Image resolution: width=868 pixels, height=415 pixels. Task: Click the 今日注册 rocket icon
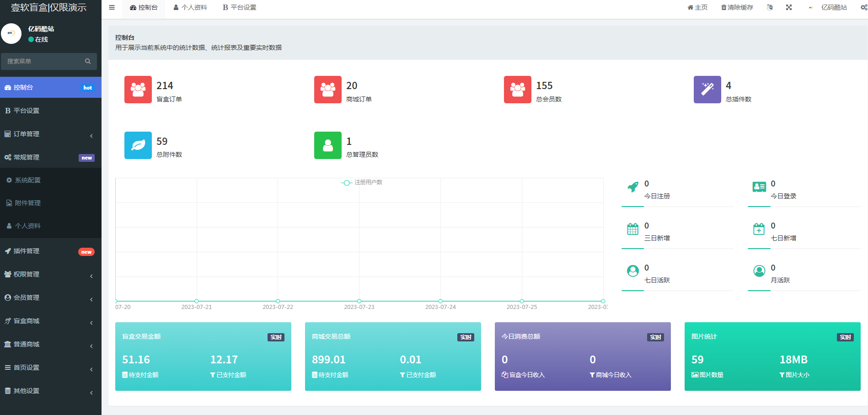tap(632, 187)
